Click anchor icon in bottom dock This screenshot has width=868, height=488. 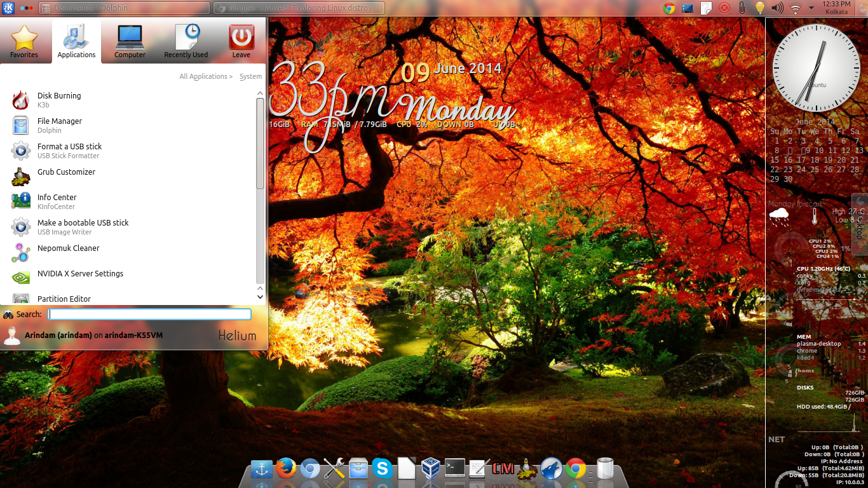(x=261, y=469)
